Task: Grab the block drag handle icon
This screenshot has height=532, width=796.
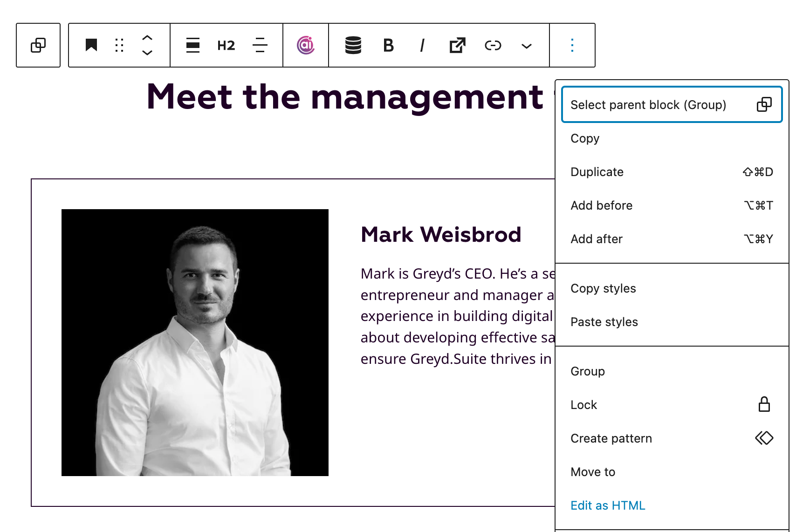Action: coord(119,45)
